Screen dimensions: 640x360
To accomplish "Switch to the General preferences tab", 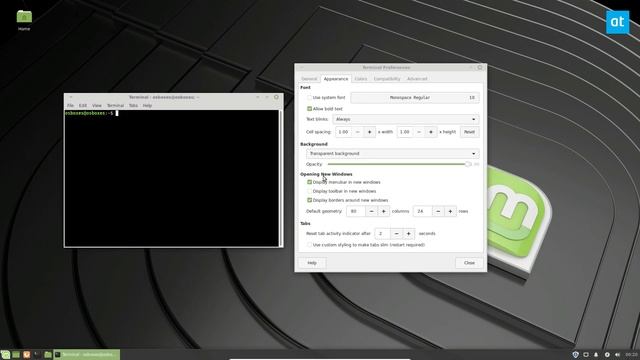I will 309,79.
